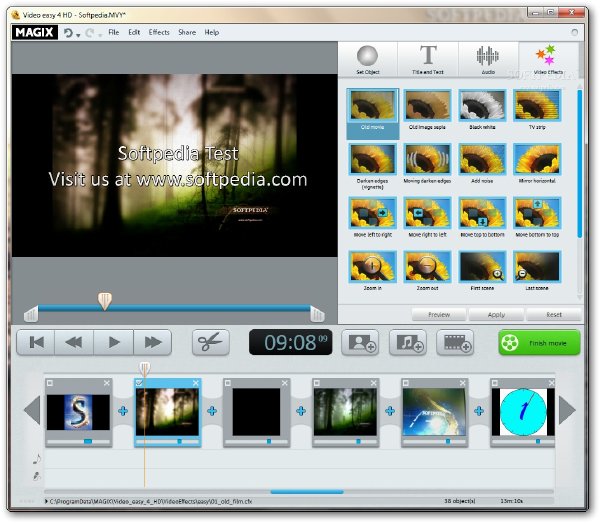This screenshot has width=600, height=523.
Task: Click the music note track icon
Action: coord(37,459)
